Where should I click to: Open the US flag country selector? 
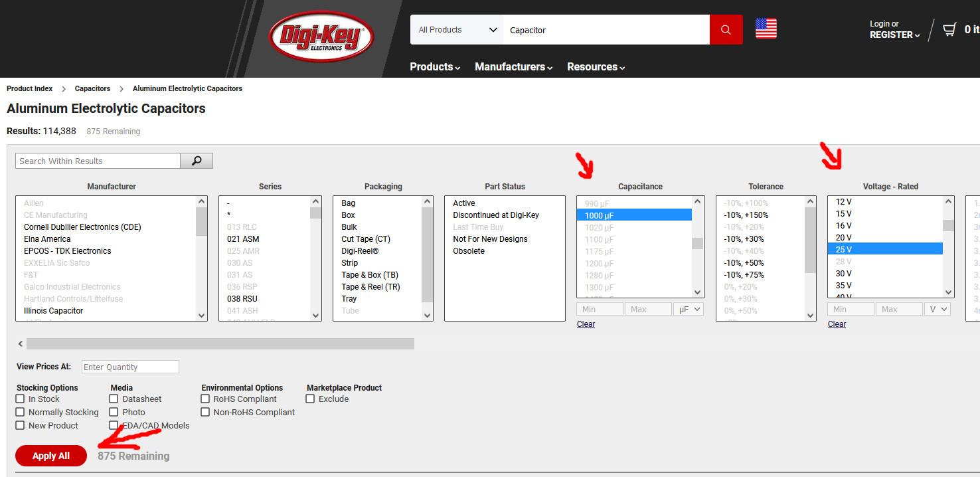766,29
